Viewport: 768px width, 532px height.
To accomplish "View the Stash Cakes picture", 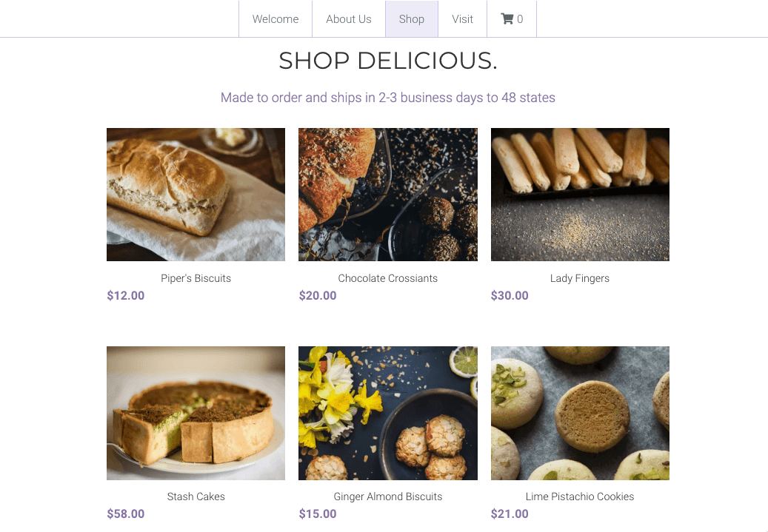I will [196, 413].
